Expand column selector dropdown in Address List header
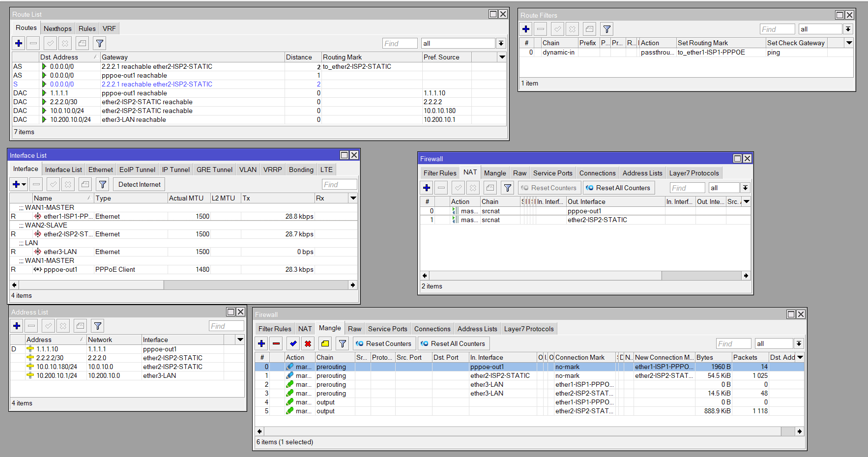Screen dimensions: 868x457 pos(240,340)
